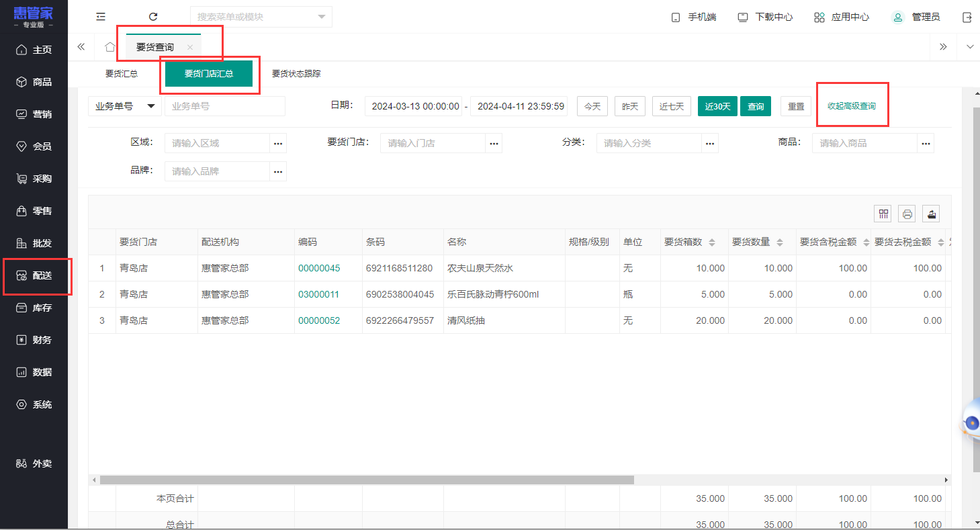Screen dimensions: 980x530
Task: Open the 搜索菜单或模块 search dropdown
Action: click(x=261, y=17)
